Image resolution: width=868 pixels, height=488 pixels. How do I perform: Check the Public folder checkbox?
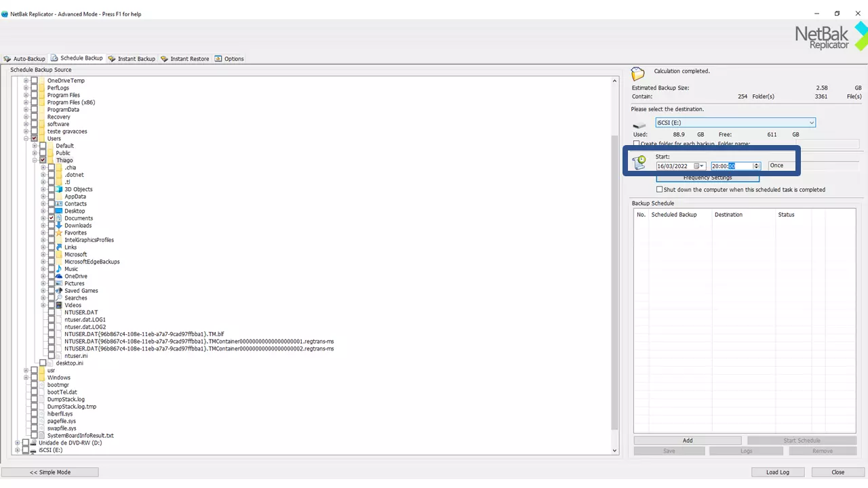pos(43,153)
